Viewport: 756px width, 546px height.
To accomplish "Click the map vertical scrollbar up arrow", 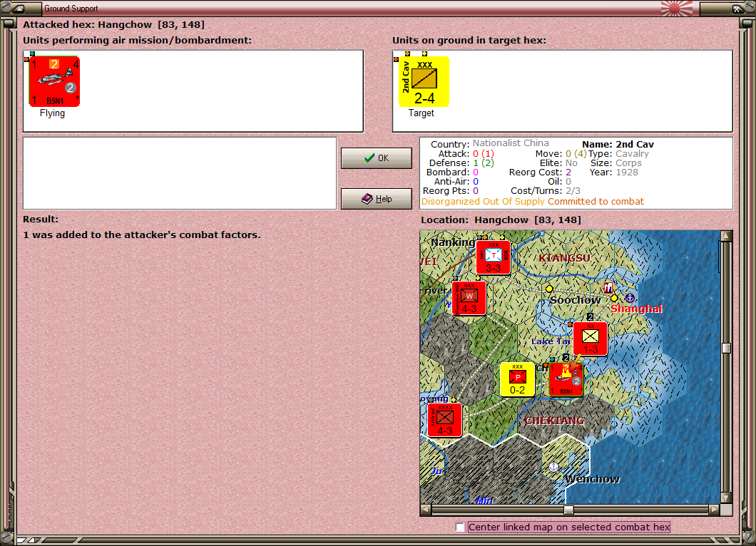I will pyautogui.click(x=725, y=236).
